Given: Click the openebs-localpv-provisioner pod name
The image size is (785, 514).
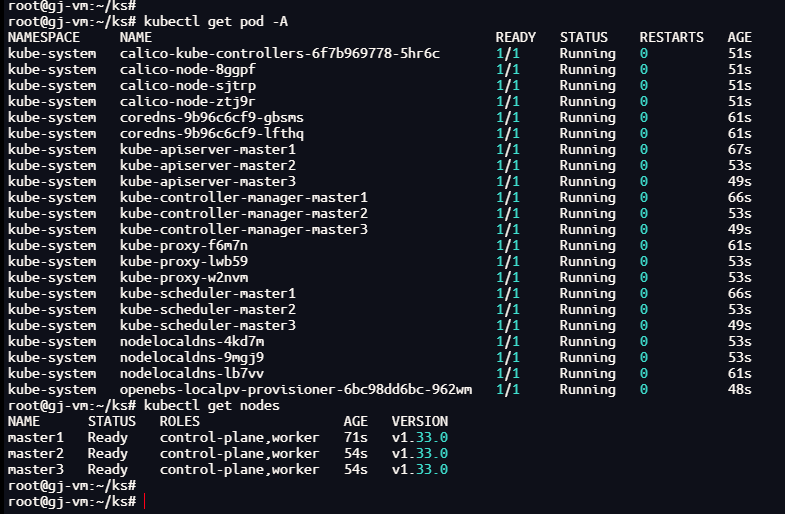Looking at the screenshot, I should 295,389.
